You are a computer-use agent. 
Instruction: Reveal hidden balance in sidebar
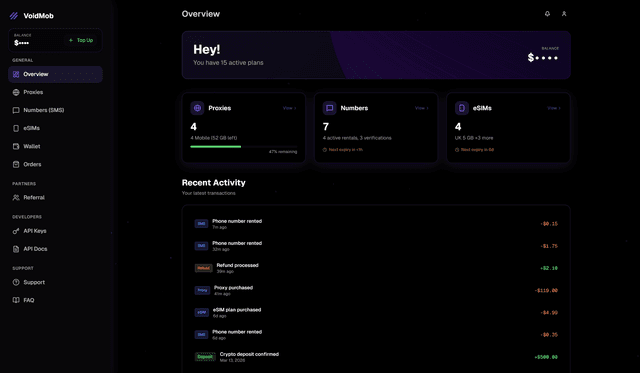[x=22, y=43]
